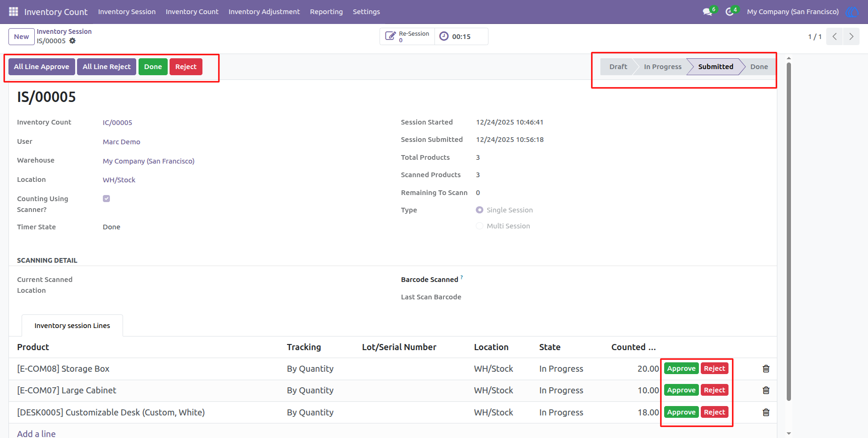Reject the Large Cabinet line
This screenshot has height=438, width=868.
(x=714, y=391)
